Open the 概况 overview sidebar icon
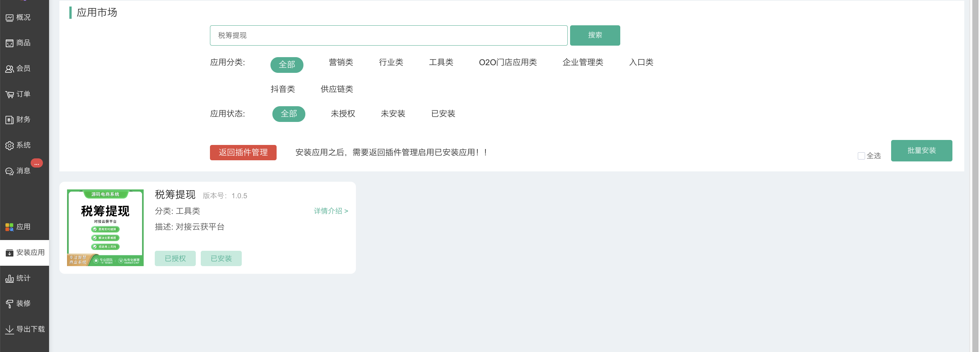Viewport: 980px width, 352px height. pos(10,18)
